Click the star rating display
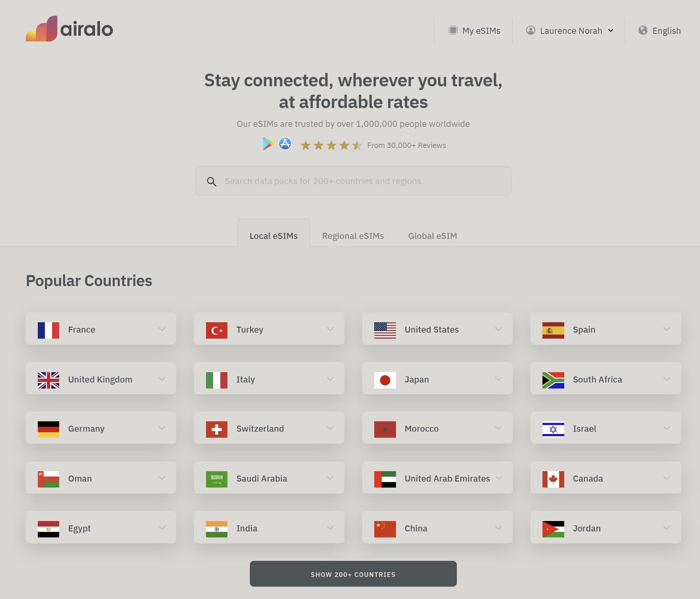The image size is (700, 599). pyautogui.click(x=331, y=145)
